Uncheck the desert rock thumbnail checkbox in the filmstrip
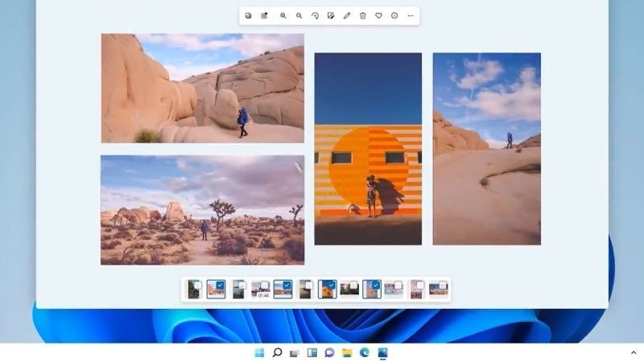644x362 pixels. [x=220, y=286]
